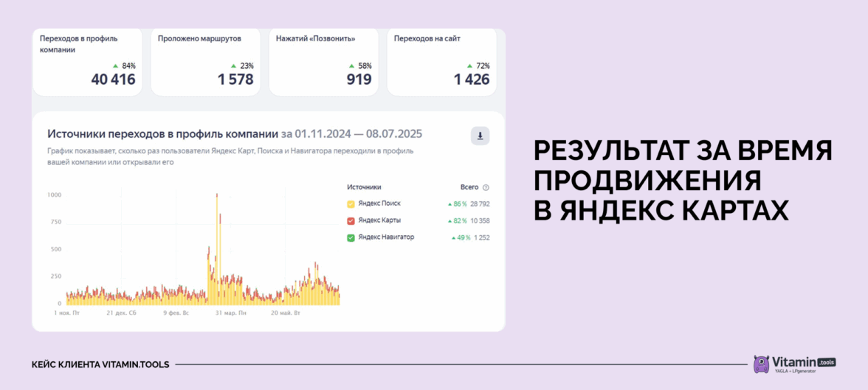868x390 pixels.
Task: Click the Vitamin.tools brand name
Action: point(794,362)
